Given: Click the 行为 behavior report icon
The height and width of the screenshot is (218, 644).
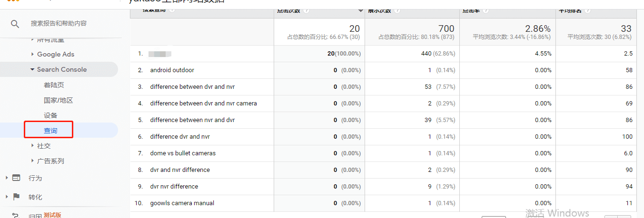Looking at the screenshot, I should click(x=16, y=178).
